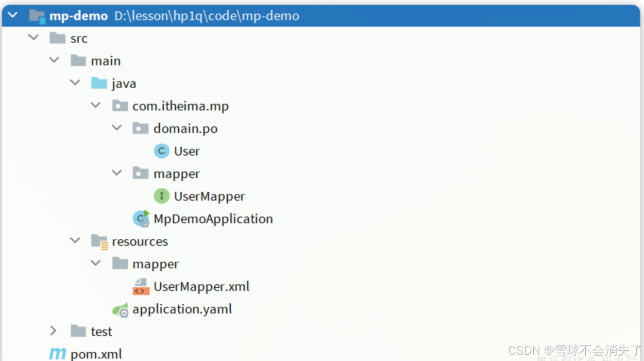Select the User class
This screenshot has width=644, height=361.
pyautogui.click(x=187, y=151)
